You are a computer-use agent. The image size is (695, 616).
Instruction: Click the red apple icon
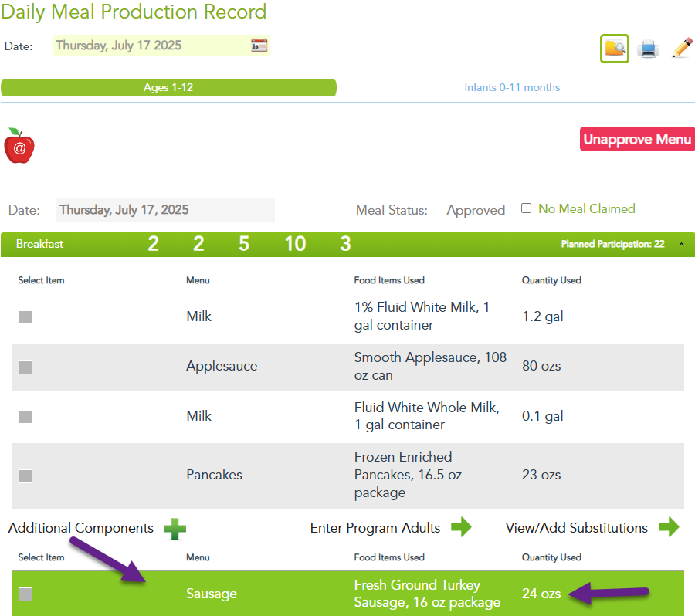[x=19, y=146]
